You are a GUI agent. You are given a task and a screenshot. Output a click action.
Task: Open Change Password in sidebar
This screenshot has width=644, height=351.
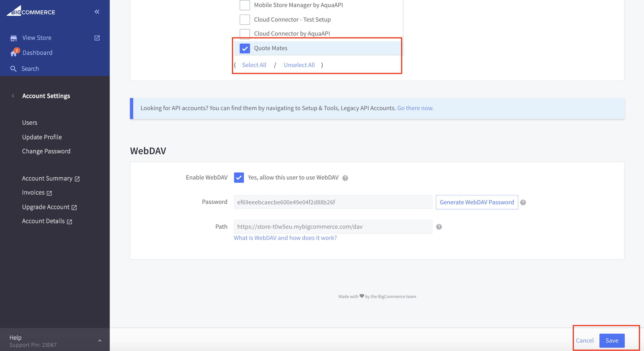coord(46,151)
